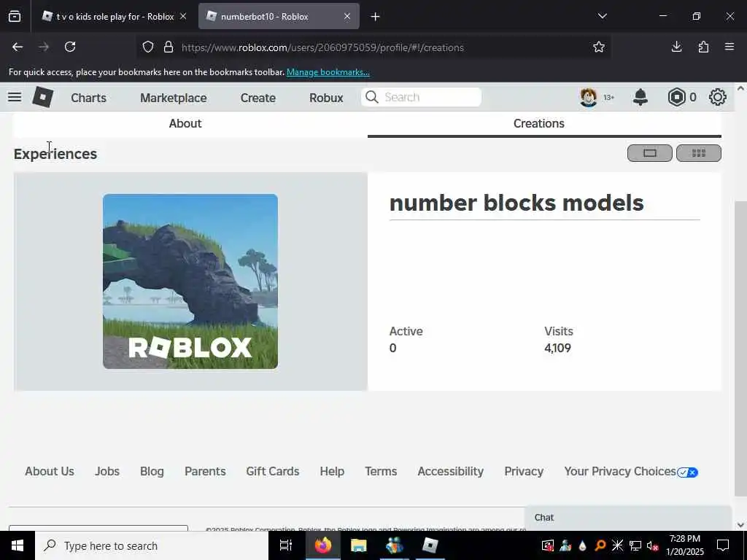The image size is (747, 560).
Task: Go to Charts page
Action: (x=88, y=98)
